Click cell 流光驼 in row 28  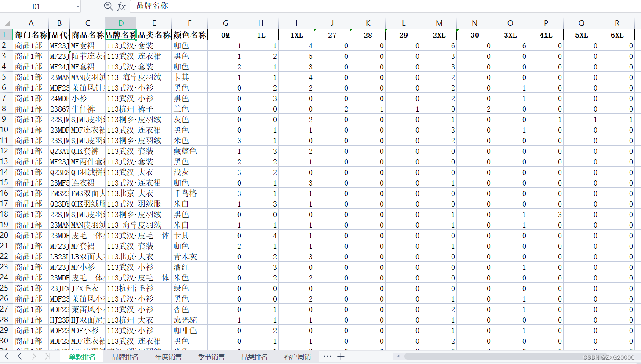[x=189, y=320]
